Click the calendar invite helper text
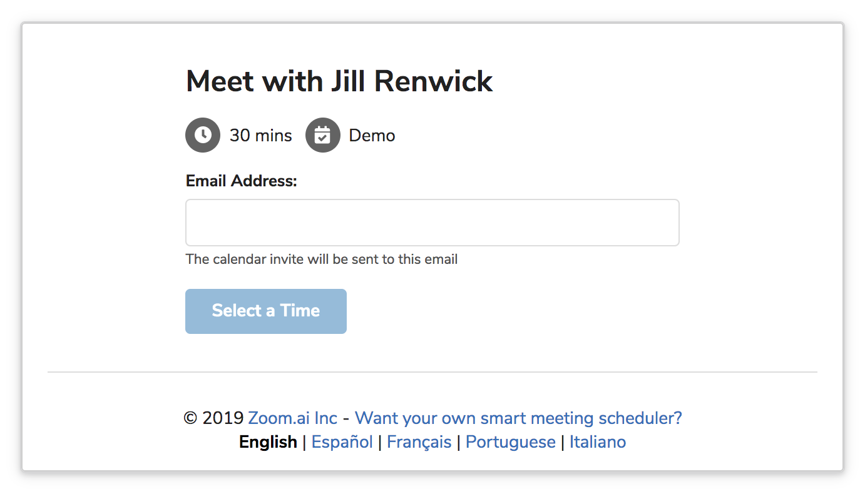The height and width of the screenshot is (504, 865). (x=322, y=259)
